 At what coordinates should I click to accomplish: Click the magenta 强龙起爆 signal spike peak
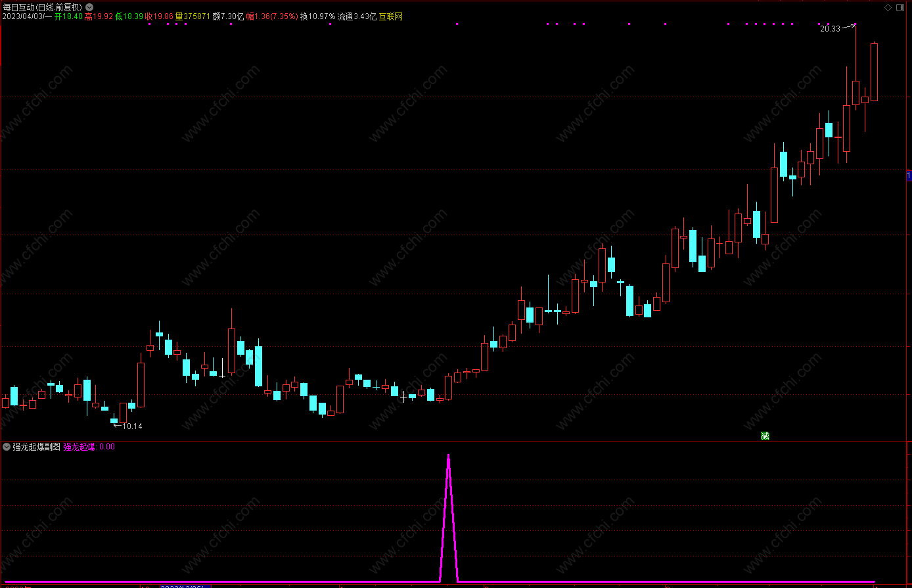tap(448, 456)
